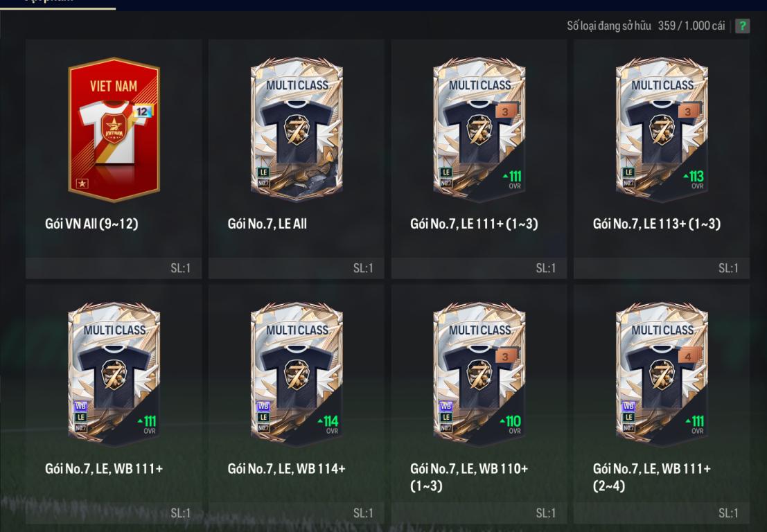Select the red Viet Nam jersey pack card
Image resolution: width=767 pixels, height=532 pixels.
pyautogui.click(x=114, y=130)
